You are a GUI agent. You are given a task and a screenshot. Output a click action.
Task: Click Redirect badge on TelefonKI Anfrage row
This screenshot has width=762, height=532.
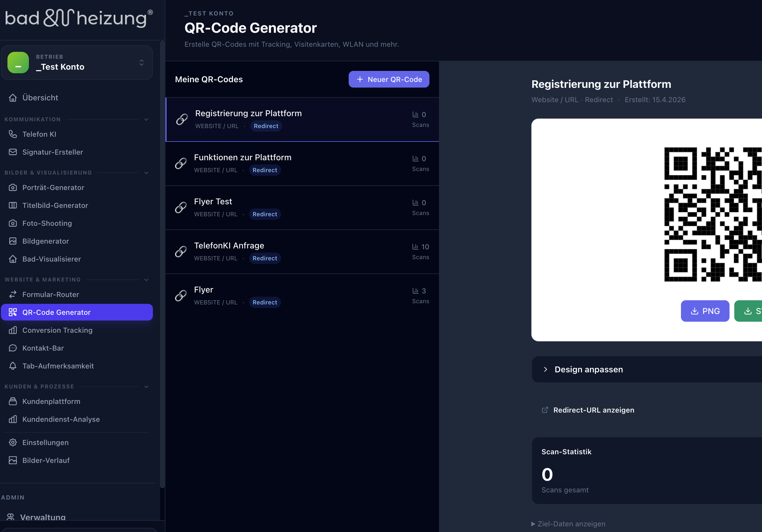(265, 258)
